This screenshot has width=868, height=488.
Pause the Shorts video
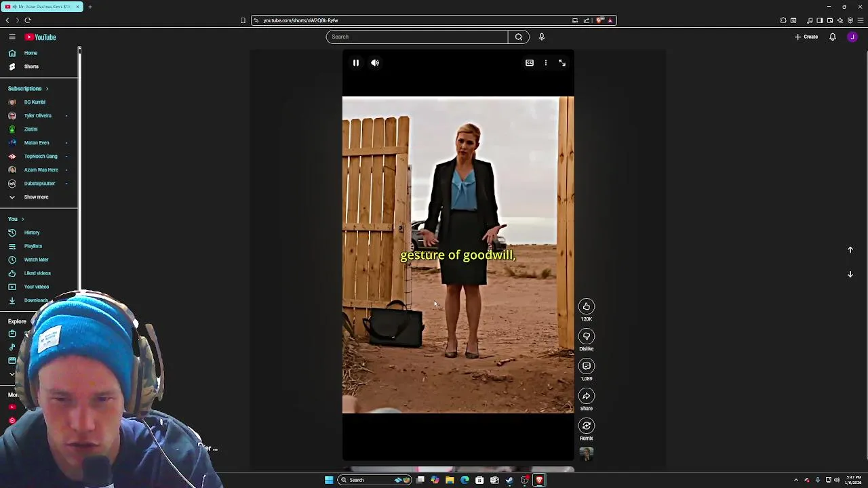pyautogui.click(x=356, y=62)
